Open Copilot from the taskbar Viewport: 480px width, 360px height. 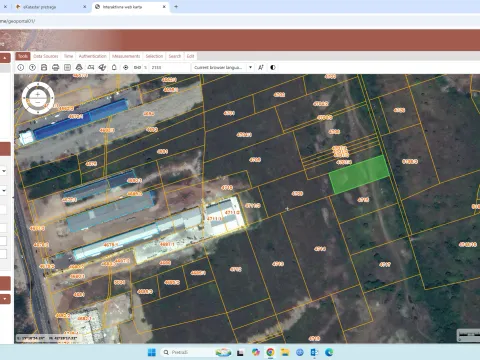[x=256, y=352]
